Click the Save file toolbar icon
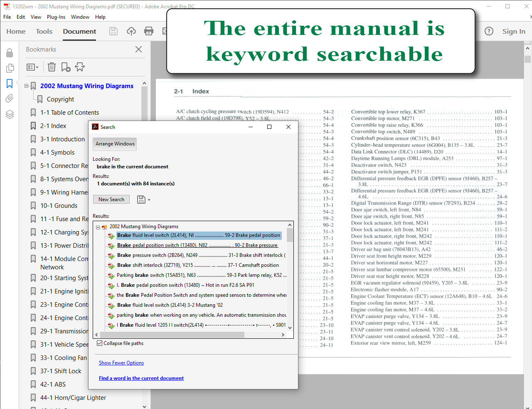This screenshot has width=532, height=409. (x=113, y=31)
